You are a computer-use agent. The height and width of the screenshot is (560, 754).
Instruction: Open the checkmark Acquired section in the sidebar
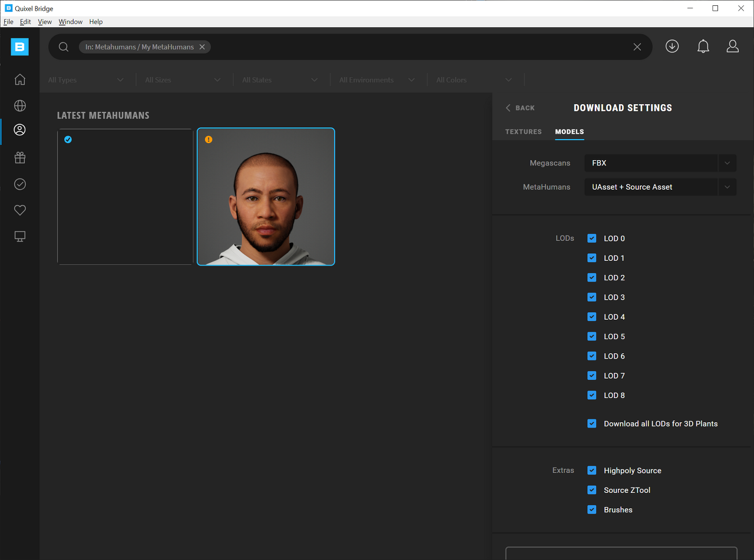(20, 184)
